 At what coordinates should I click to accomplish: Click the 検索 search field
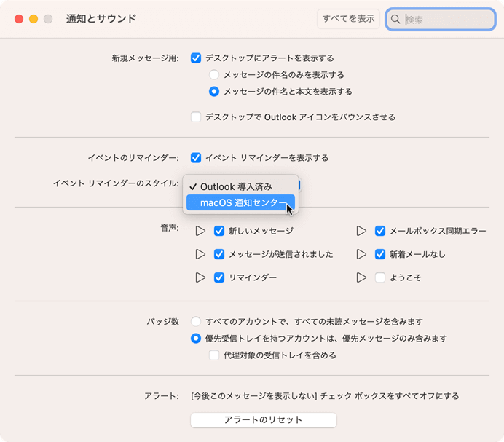(446, 20)
